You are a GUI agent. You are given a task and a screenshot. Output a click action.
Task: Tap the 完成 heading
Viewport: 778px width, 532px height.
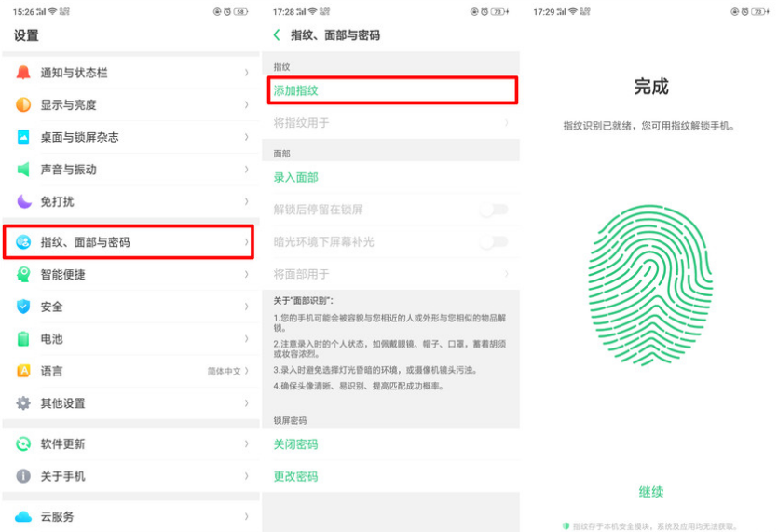coord(651,87)
